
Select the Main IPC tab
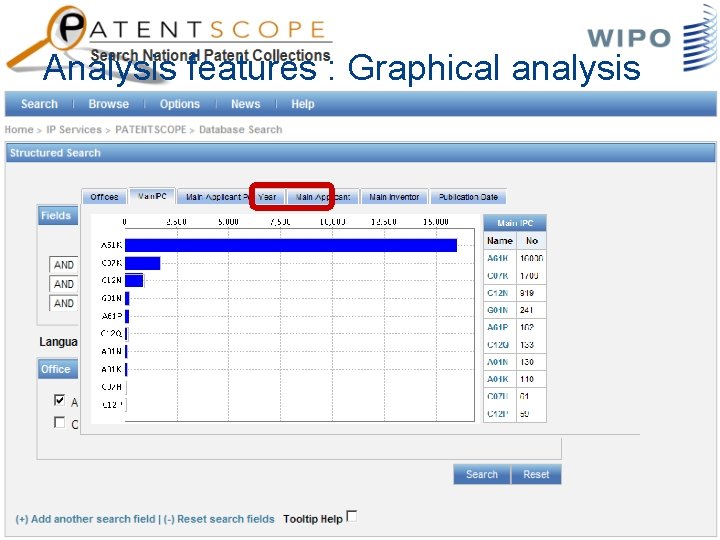(x=152, y=196)
